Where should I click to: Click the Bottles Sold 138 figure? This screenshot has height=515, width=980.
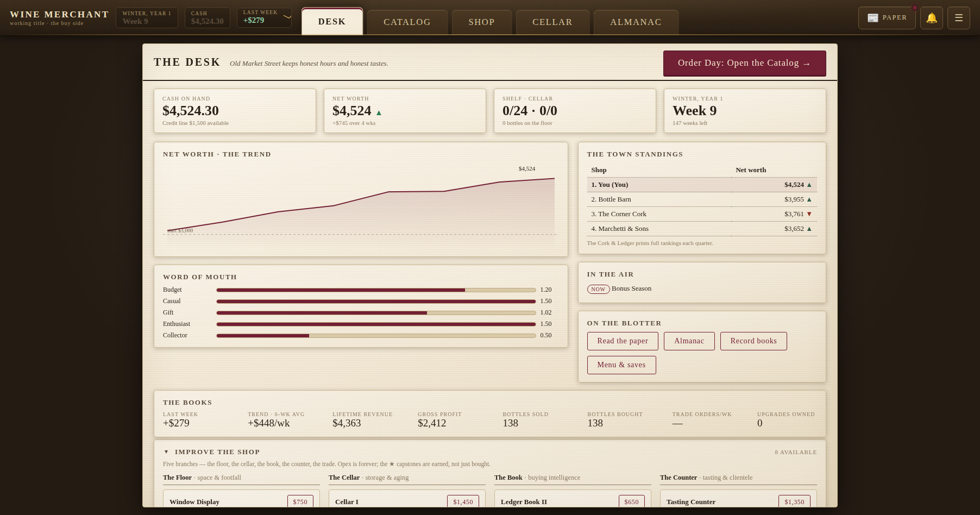tap(510, 423)
